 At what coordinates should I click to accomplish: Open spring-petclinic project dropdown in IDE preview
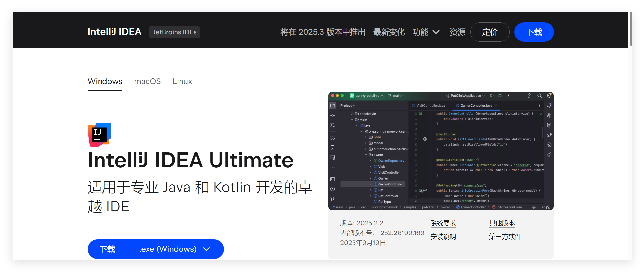point(369,96)
